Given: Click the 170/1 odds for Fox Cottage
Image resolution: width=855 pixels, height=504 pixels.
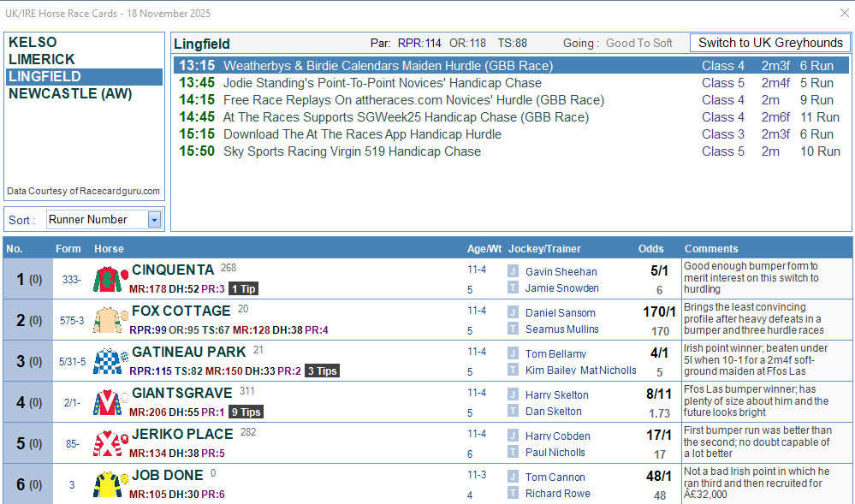Looking at the screenshot, I should pos(659,312).
